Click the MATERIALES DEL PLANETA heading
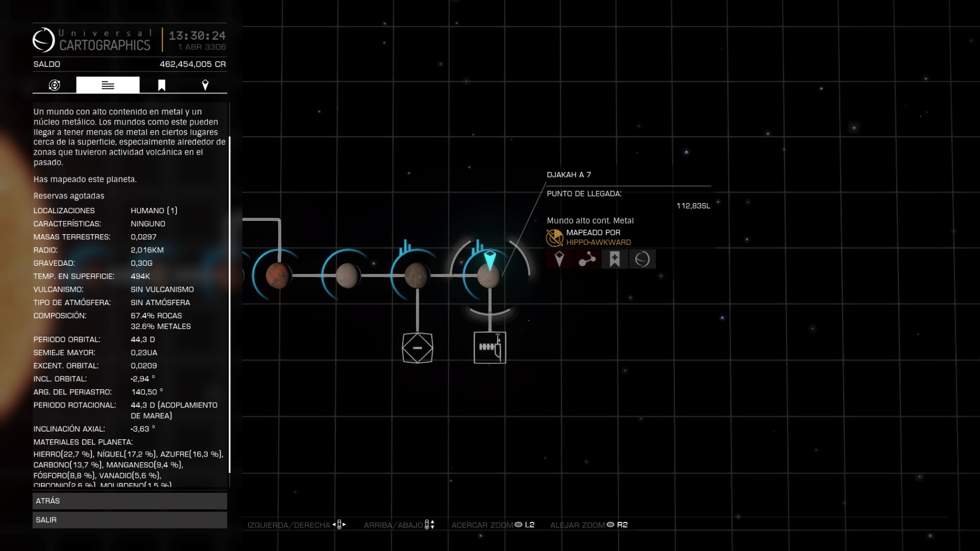Screen dimensions: 980x551 [x=83, y=442]
